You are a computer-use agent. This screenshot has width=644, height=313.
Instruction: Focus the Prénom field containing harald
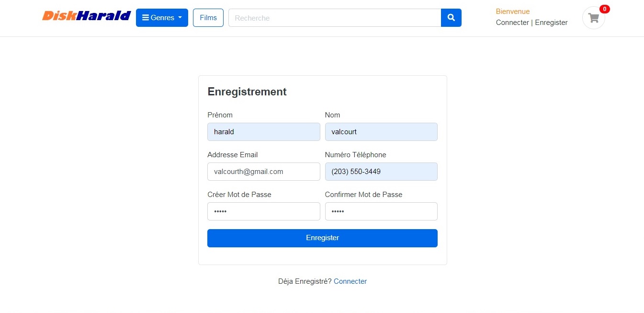pyautogui.click(x=263, y=132)
